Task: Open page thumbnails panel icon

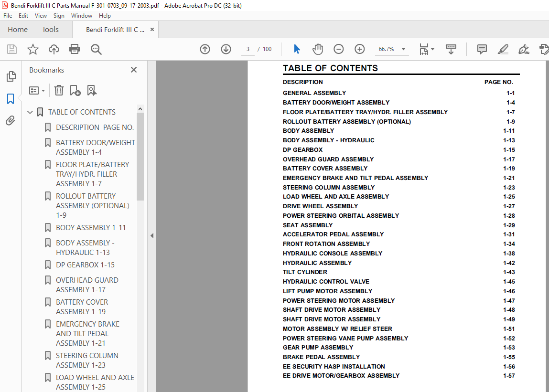Action: pos(11,76)
